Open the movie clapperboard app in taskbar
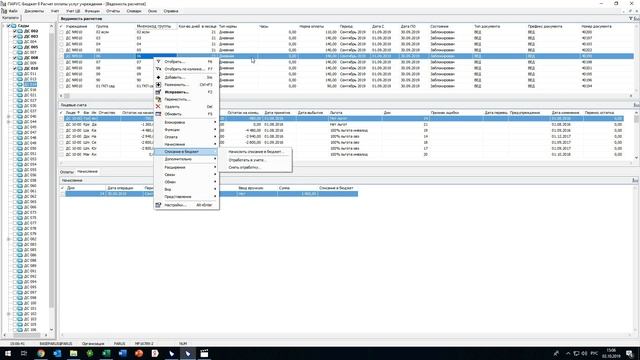The image size is (640, 360). click(x=204, y=353)
